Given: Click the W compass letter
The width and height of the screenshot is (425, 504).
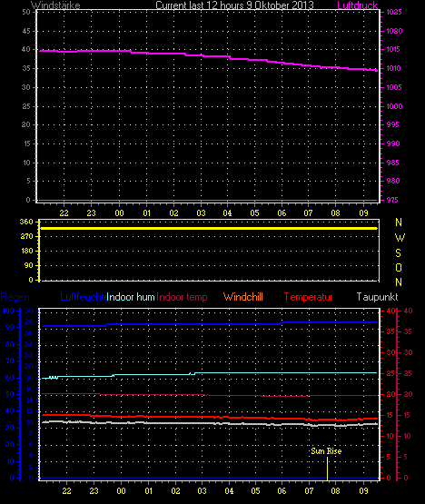Looking at the screenshot, I should click(x=400, y=238).
